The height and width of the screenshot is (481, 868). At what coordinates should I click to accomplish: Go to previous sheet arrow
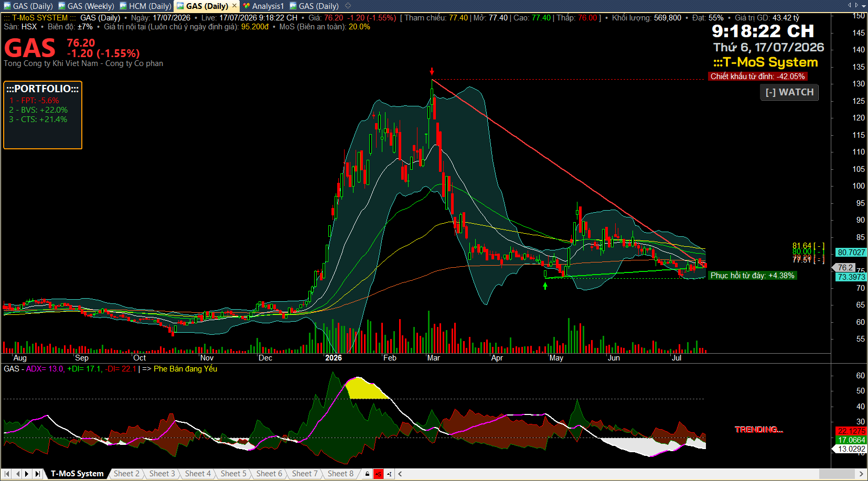[x=17, y=474]
